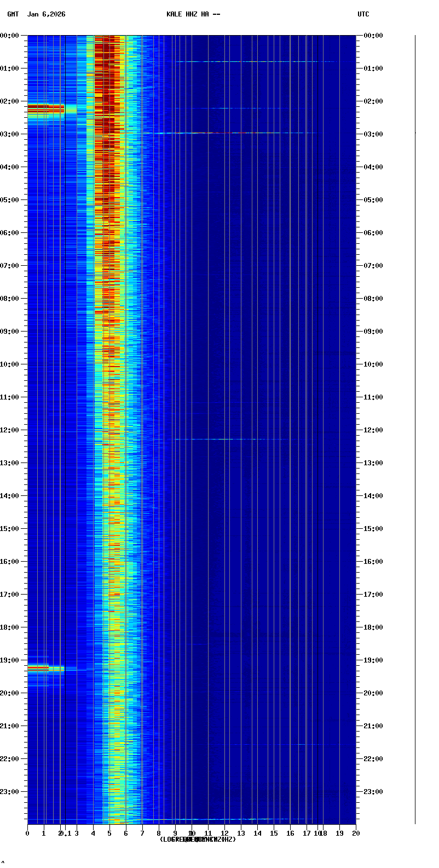The width and height of the screenshot is (439, 868).
Task: Click the faint horizontal streak near 12:15
Action: [230, 439]
